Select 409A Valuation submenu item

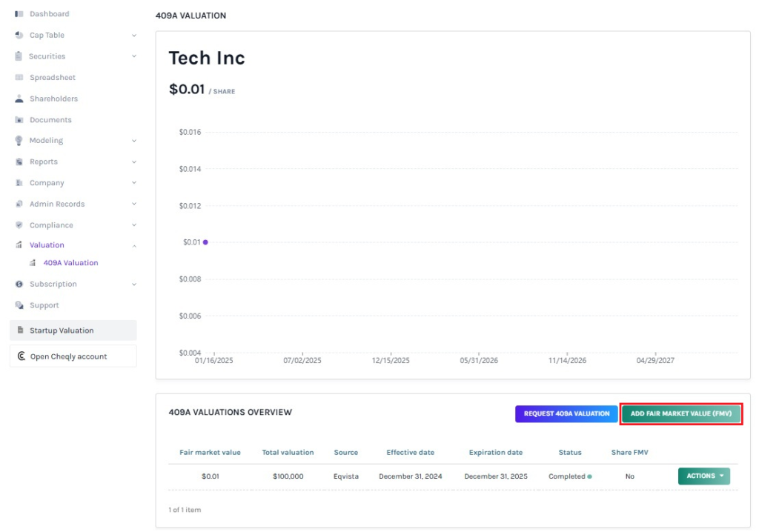pyautogui.click(x=70, y=263)
